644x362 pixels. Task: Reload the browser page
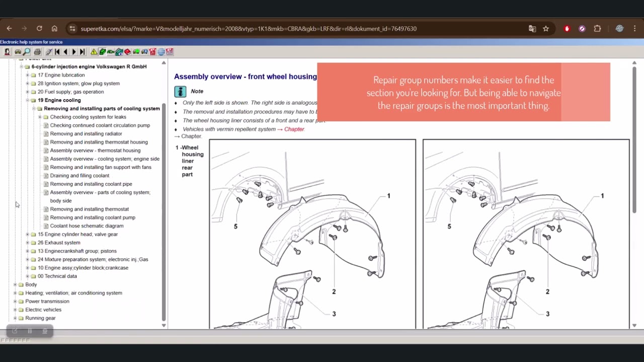pos(39,29)
